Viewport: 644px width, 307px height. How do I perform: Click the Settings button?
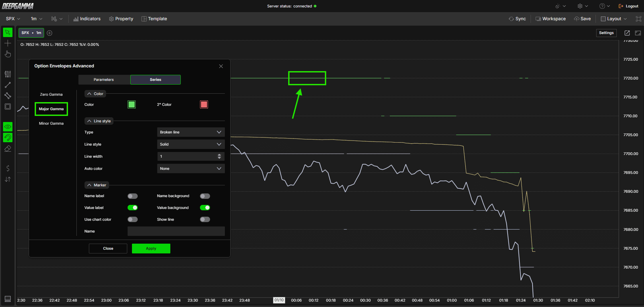point(606,33)
